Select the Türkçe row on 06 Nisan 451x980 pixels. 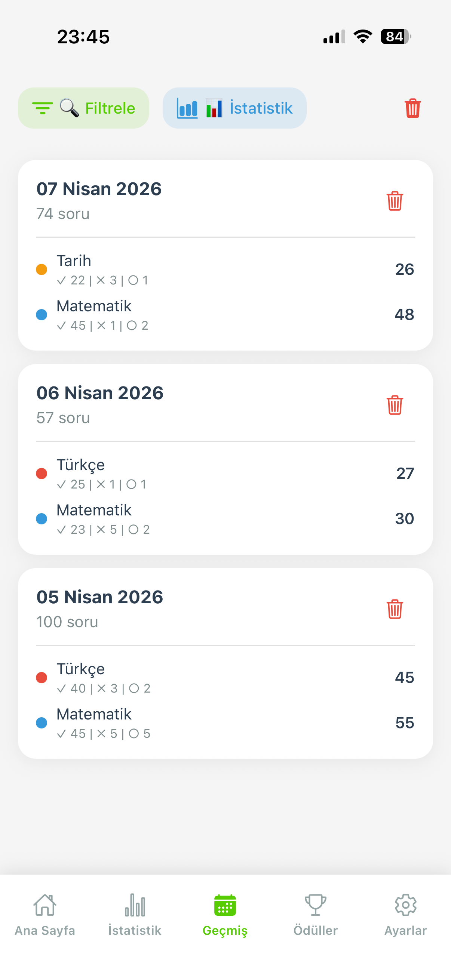224,473
